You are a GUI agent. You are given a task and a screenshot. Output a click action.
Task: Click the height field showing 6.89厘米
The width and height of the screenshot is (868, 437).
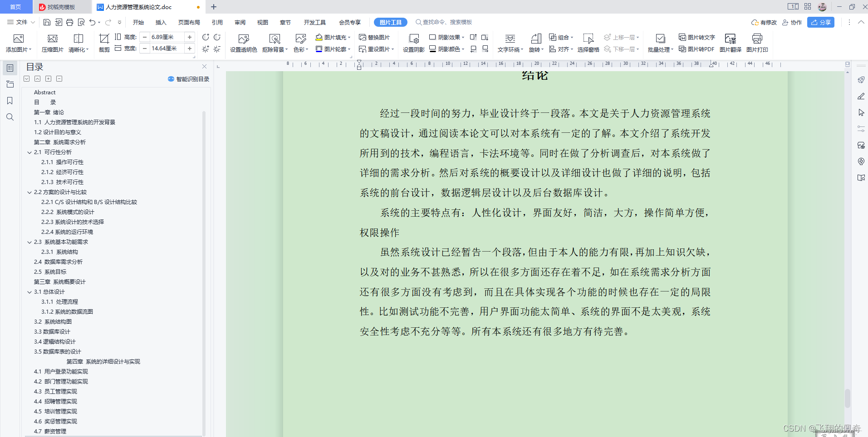point(167,37)
